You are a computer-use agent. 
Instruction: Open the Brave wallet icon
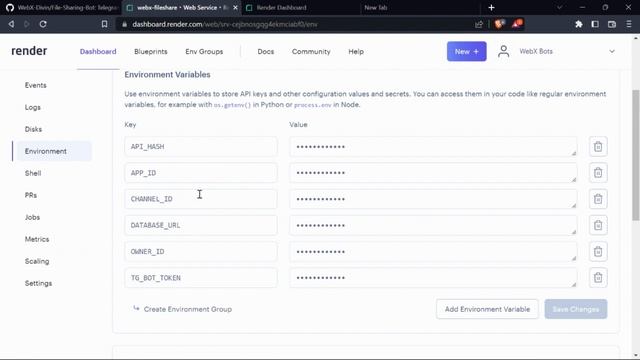tap(612, 24)
